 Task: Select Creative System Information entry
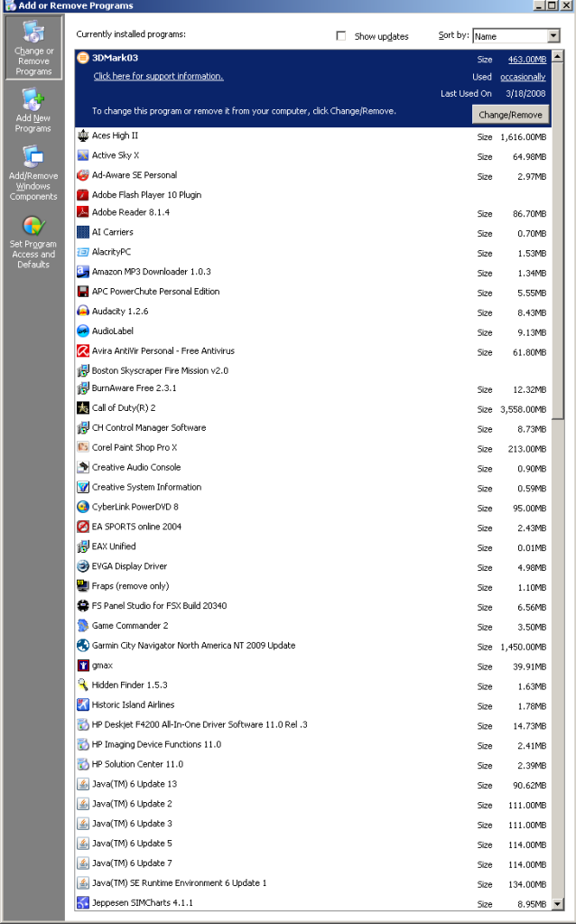pos(313,488)
